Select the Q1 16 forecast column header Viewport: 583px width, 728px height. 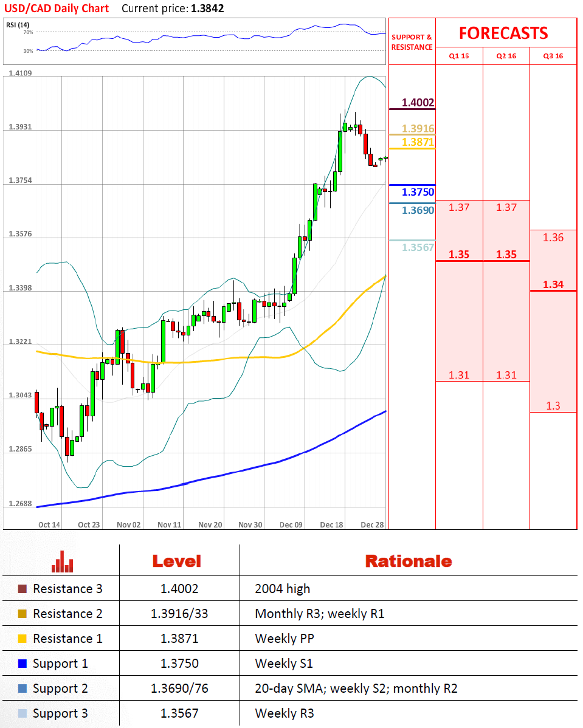[x=459, y=56]
